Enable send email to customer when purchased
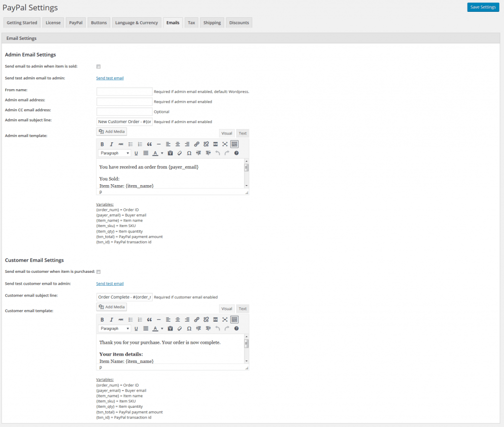This screenshot has height=427, width=504. 98,272
